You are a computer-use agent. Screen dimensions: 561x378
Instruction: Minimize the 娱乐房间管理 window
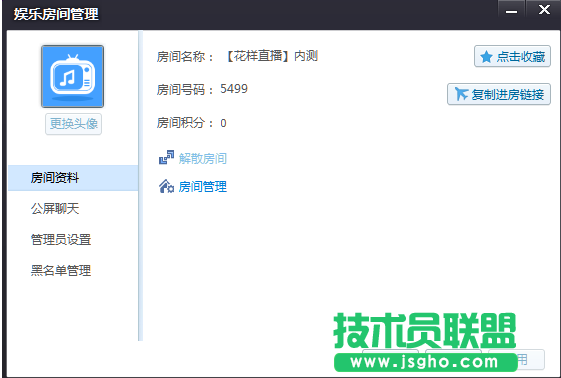click(511, 9)
